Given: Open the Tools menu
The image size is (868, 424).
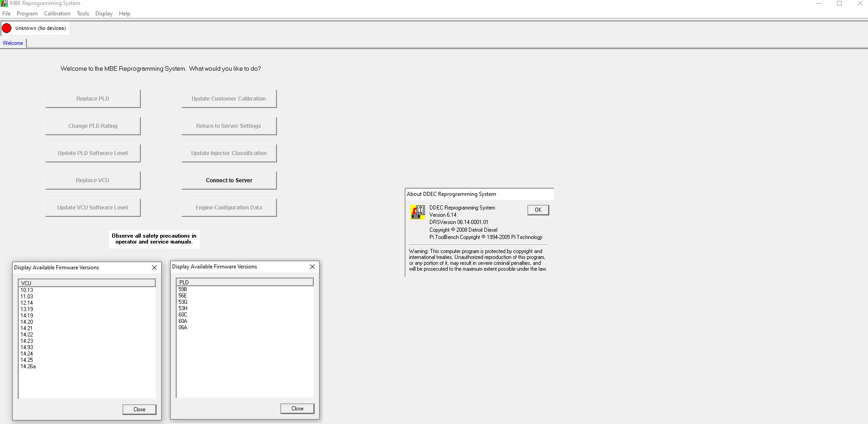Looking at the screenshot, I should click(83, 14).
